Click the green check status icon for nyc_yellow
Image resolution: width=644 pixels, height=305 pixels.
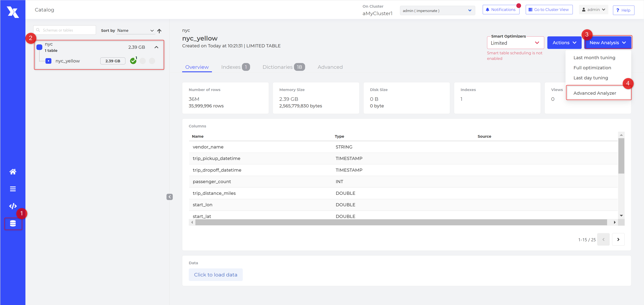(x=133, y=61)
